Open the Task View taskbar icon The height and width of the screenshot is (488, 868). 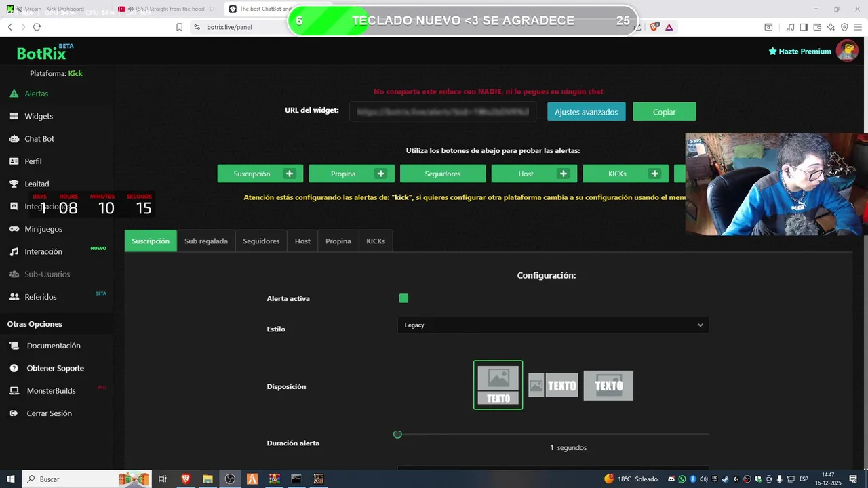163,479
